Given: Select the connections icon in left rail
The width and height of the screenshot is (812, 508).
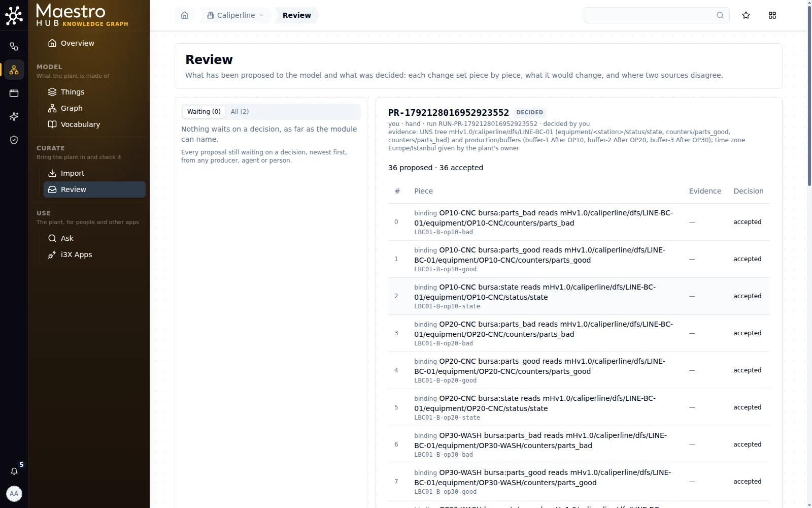Looking at the screenshot, I should point(14,47).
